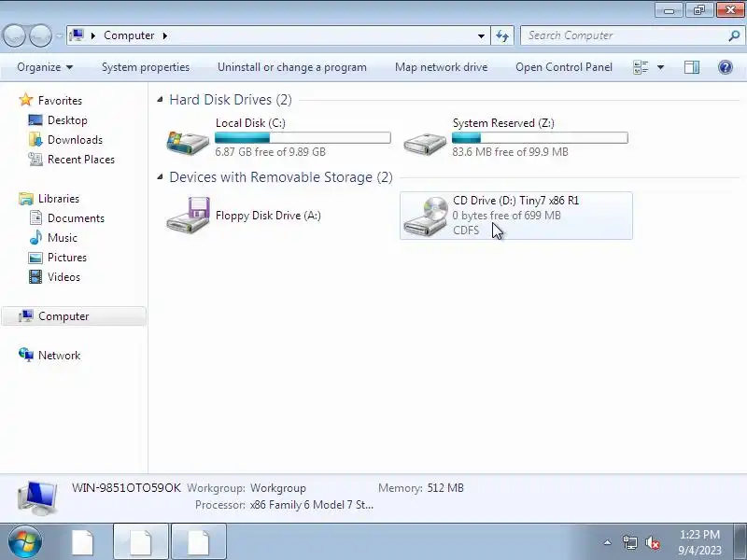Click the 6.87 GB free of 9.89 GB text
Viewport: 747px width, 560px height.
(270, 152)
